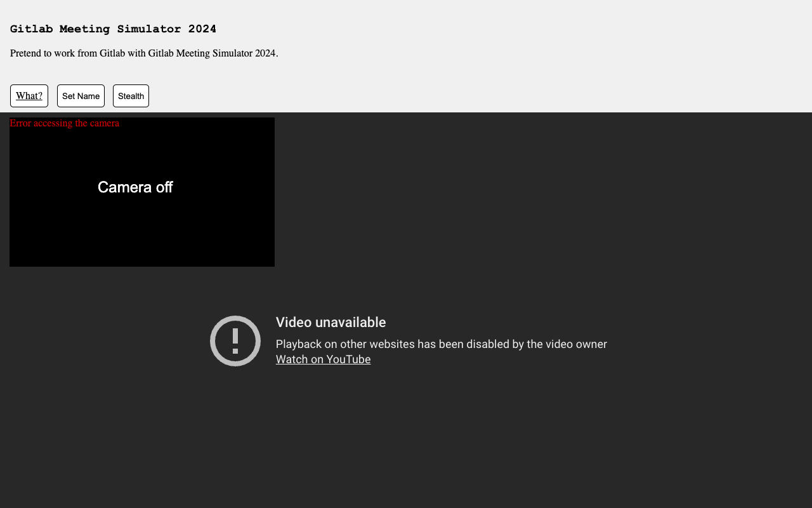The image size is (812, 508).
Task: Open the What? link
Action: coord(29,96)
